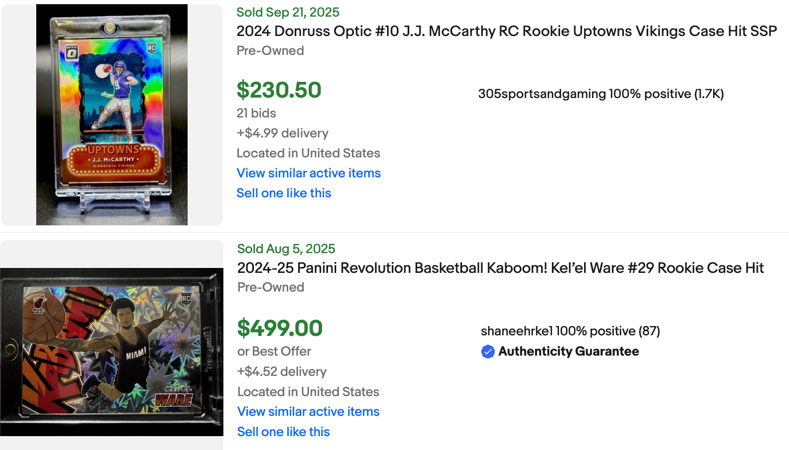Open the 2024 Donruss Optic J.J. McCarthy listing title
Image resolution: width=789 pixels, height=450 pixels.
(x=506, y=31)
